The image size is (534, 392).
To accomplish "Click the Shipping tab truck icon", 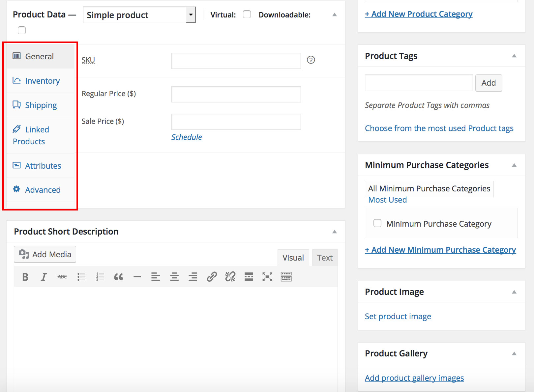I will [16, 104].
